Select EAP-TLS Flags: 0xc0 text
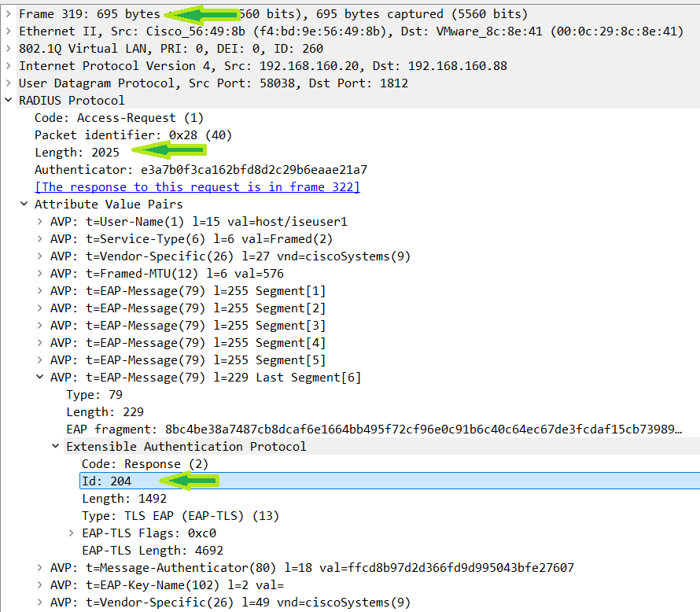The image size is (700, 612). (149, 533)
